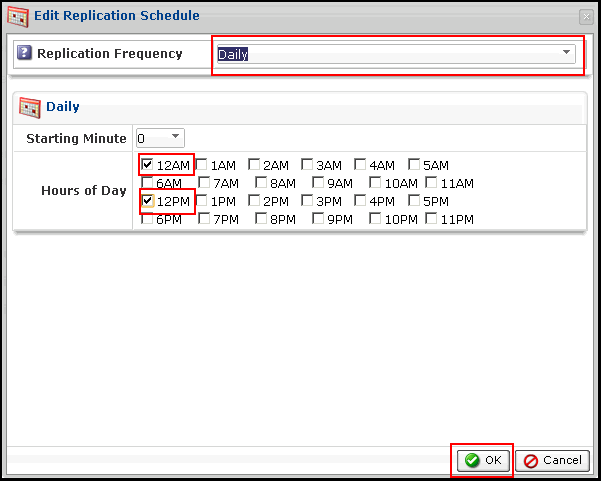Click the Daily section calendar icon
Image resolution: width=601 pixels, height=481 pixels.
coord(30,108)
